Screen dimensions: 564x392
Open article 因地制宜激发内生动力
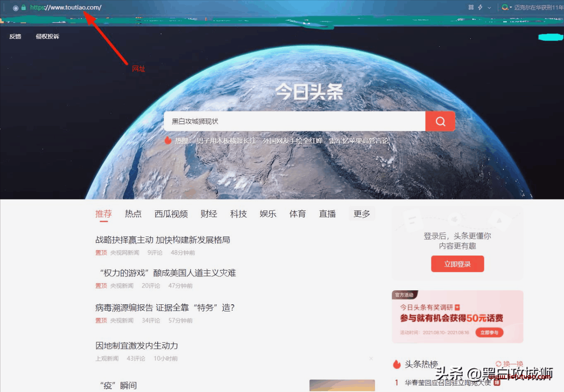click(x=137, y=346)
